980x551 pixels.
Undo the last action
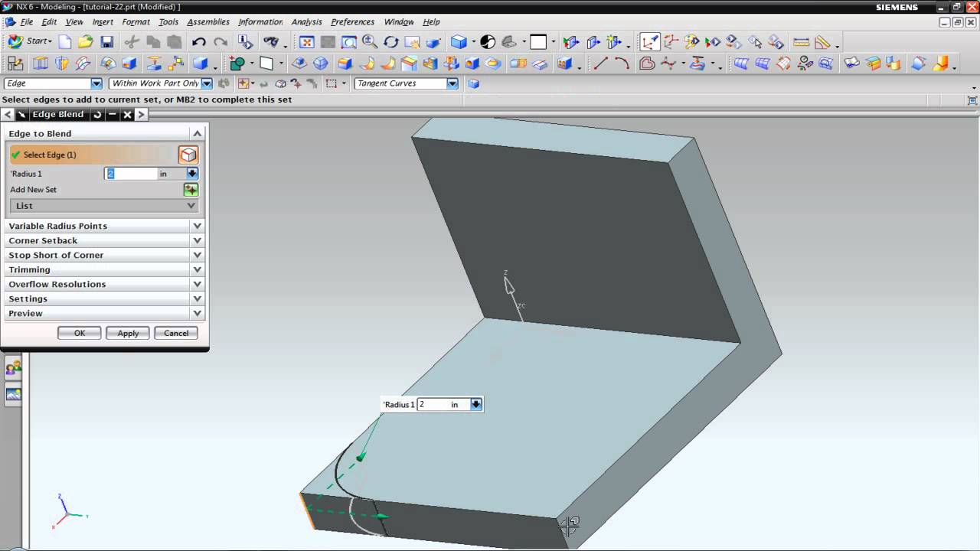pos(199,42)
